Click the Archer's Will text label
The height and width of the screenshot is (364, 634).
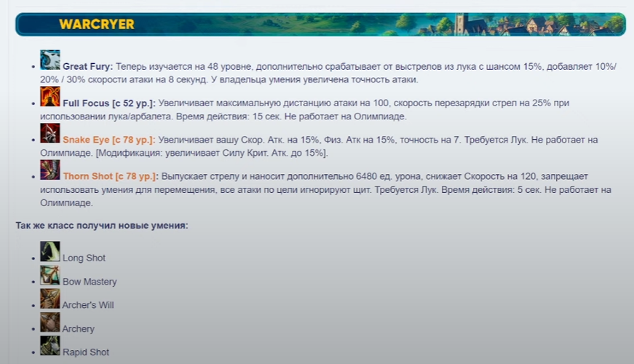tap(88, 305)
